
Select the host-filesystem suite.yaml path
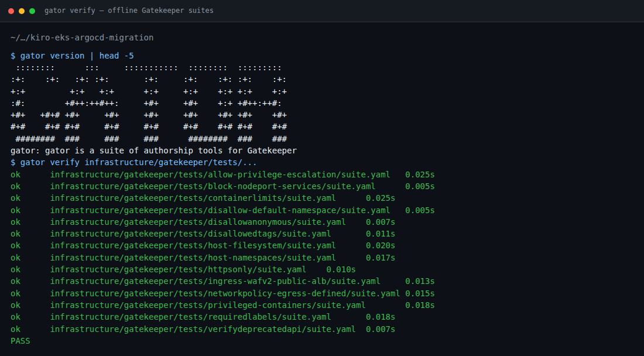point(193,245)
